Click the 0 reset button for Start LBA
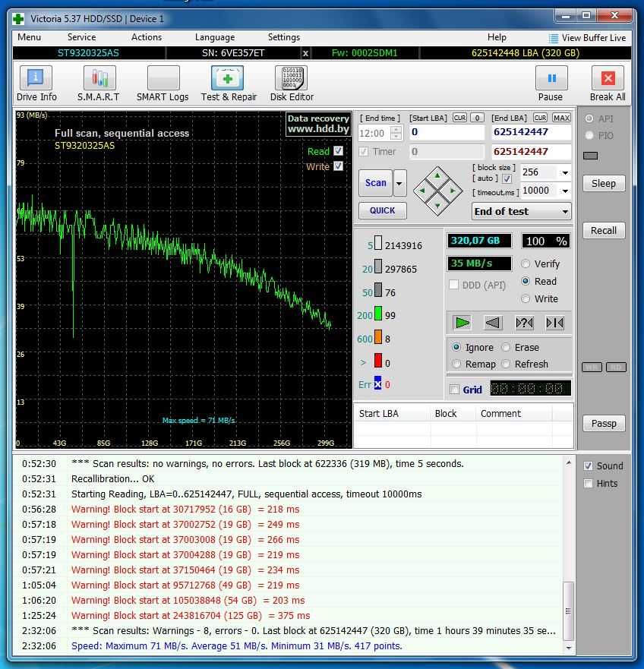 [477, 118]
